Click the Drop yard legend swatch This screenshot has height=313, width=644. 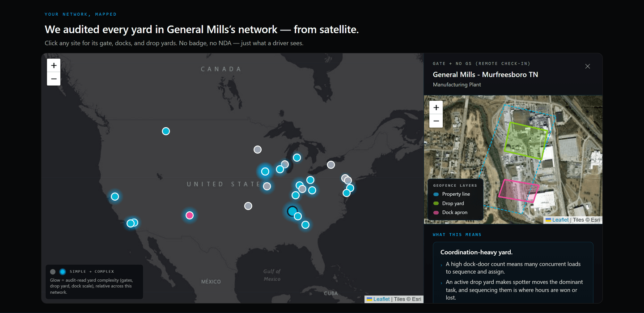tap(436, 203)
